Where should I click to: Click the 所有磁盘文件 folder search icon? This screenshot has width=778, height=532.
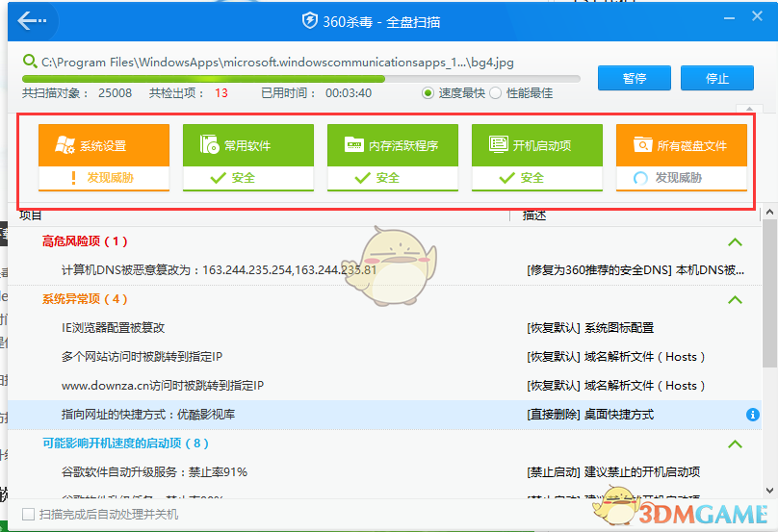tap(643, 144)
